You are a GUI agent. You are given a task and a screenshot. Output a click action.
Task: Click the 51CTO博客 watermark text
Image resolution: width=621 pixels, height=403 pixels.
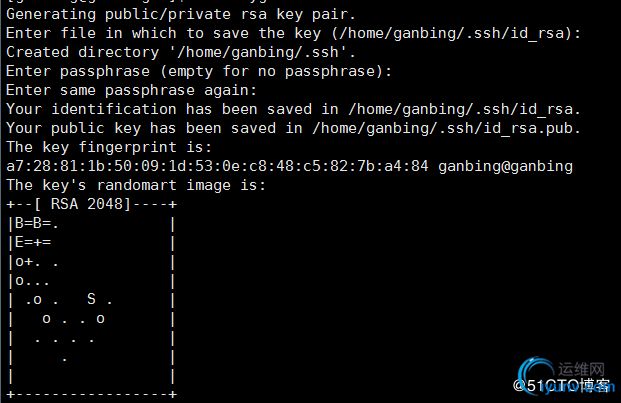click(x=563, y=384)
